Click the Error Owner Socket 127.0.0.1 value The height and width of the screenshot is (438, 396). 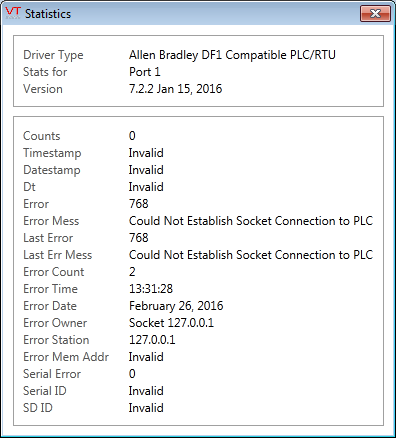tap(171, 323)
